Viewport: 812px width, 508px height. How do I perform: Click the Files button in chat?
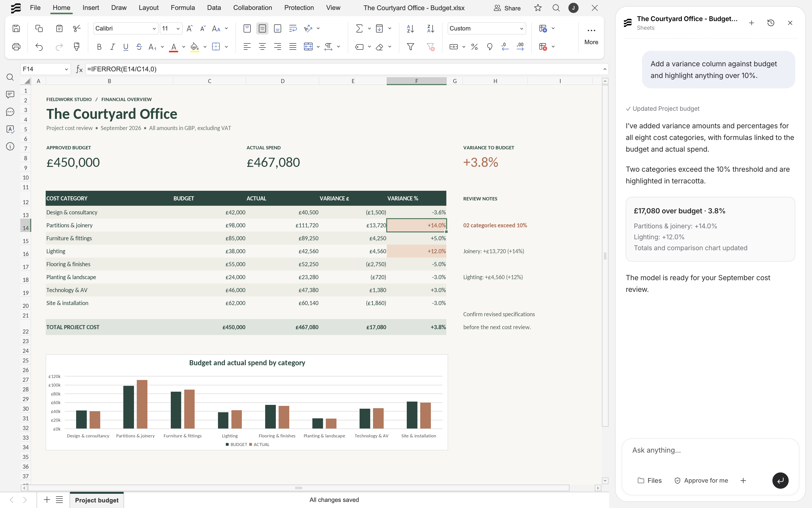pyautogui.click(x=650, y=481)
